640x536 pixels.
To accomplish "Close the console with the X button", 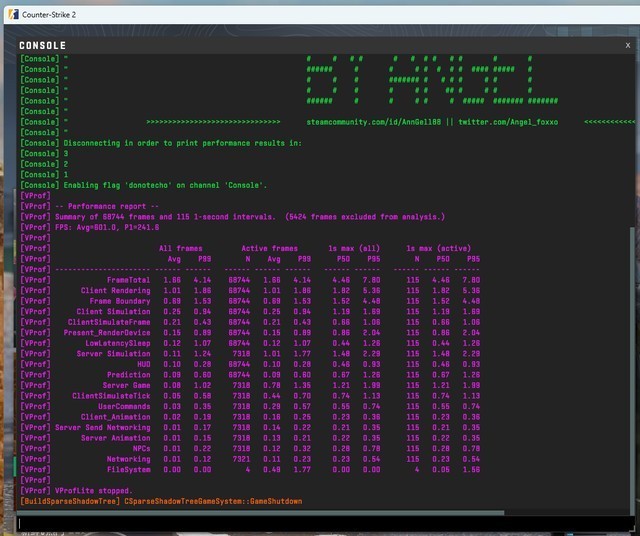I will coord(627,44).
